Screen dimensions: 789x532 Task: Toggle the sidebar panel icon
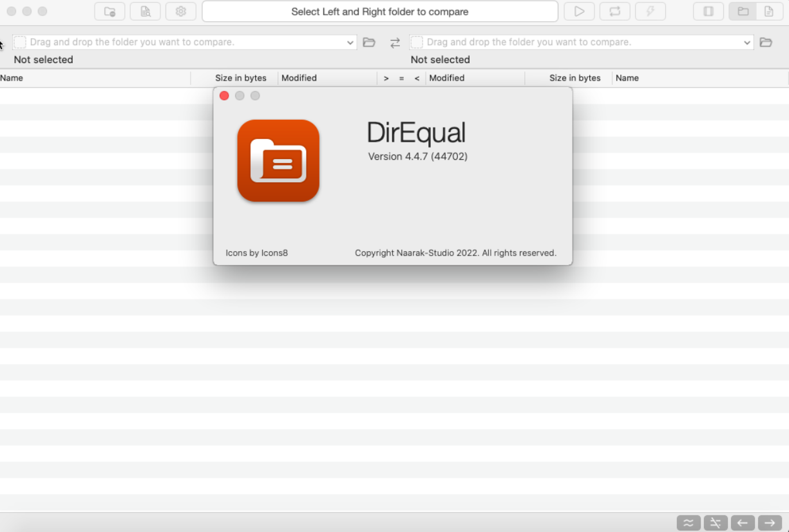(x=708, y=12)
